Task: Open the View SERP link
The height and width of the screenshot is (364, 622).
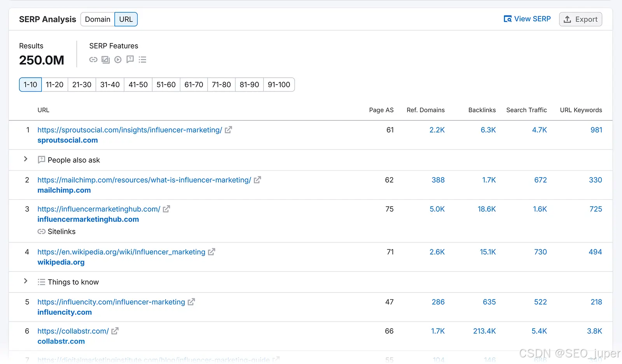Action: tap(527, 19)
